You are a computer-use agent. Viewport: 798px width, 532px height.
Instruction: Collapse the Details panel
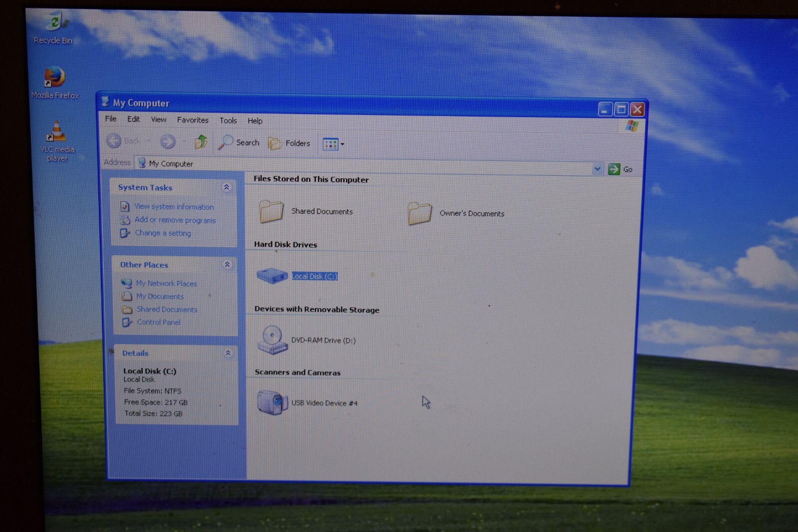[228, 353]
